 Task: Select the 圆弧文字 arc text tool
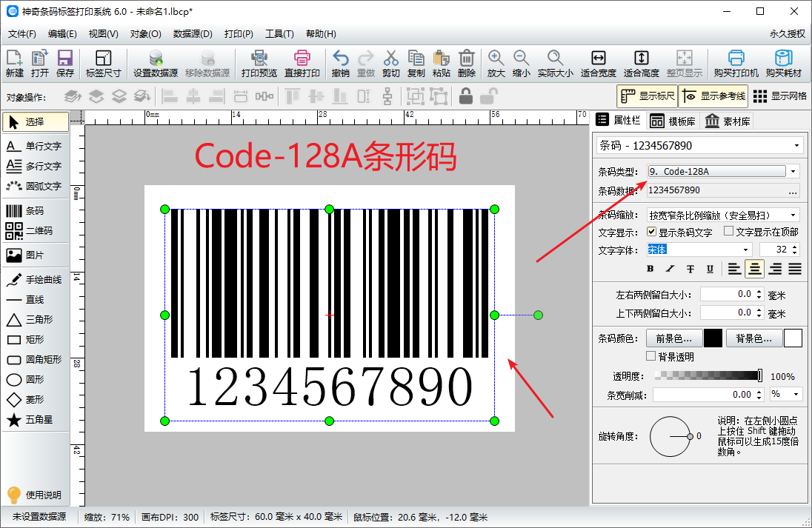36,186
